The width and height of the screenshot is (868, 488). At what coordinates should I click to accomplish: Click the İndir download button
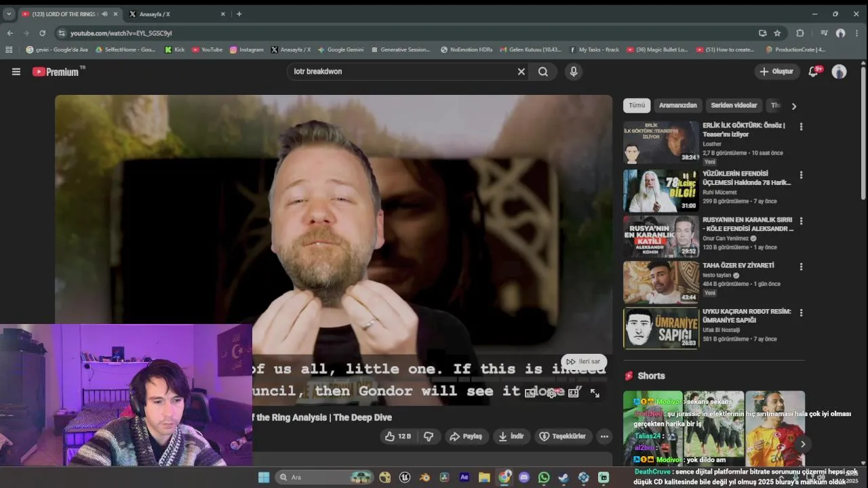511,436
